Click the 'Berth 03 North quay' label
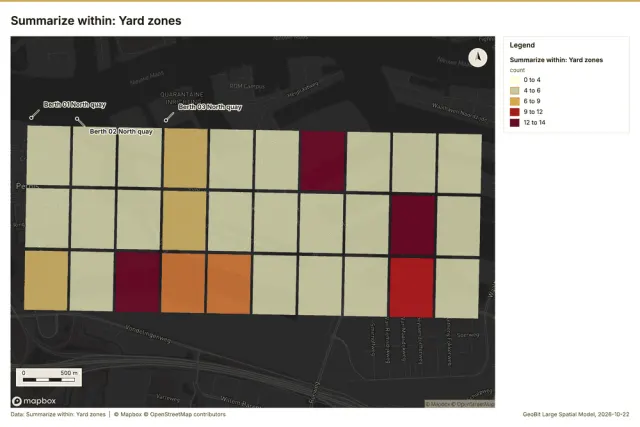The height and width of the screenshot is (427, 640). coord(210,107)
